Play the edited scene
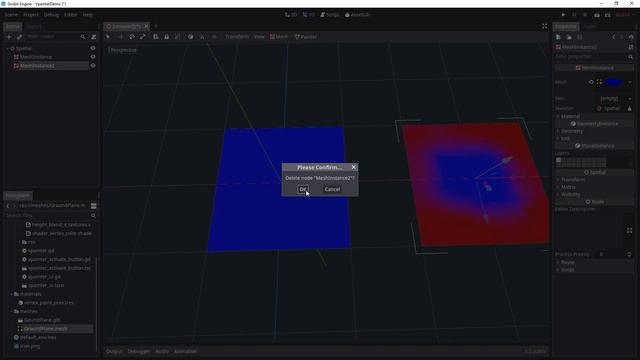Image resolution: width=640 pixels, height=360 pixels. [x=597, y=14]
